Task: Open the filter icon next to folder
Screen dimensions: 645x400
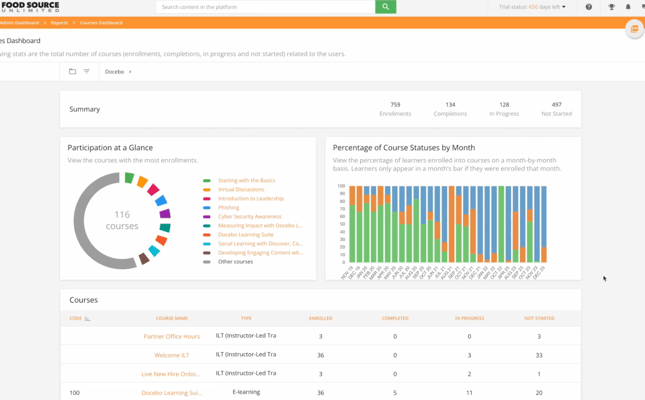Action: point(86,71)
